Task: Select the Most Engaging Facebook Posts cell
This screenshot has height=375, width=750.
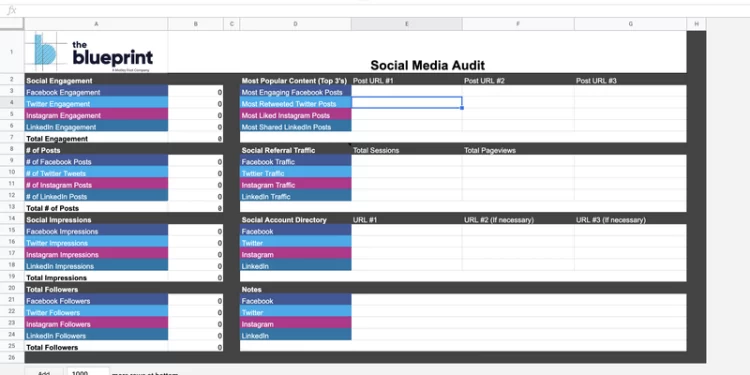Action: coord(295,92)
